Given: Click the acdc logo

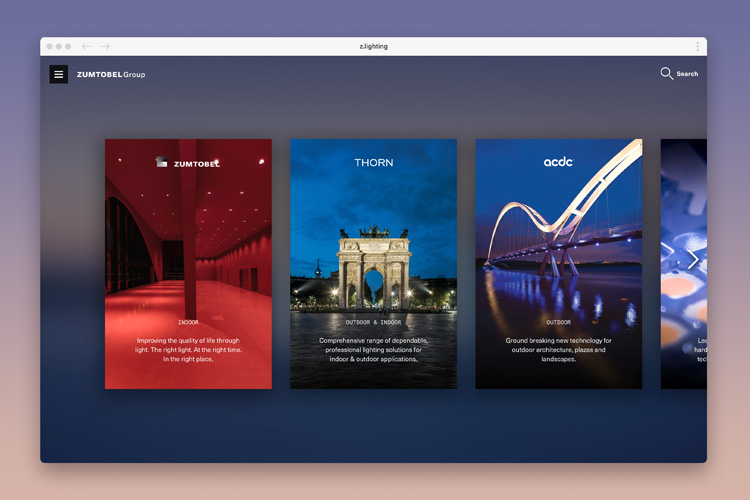Looking at the screenshot, I should [x=558, y=162].
